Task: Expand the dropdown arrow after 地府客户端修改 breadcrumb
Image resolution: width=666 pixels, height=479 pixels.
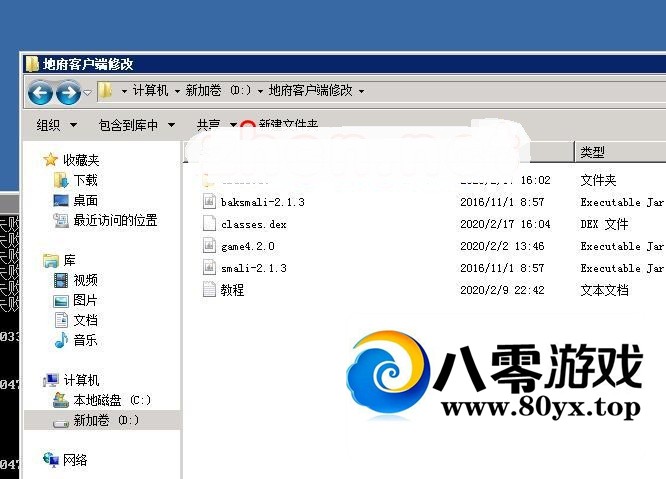Action: pyautogui.click(x=361, y=91)
